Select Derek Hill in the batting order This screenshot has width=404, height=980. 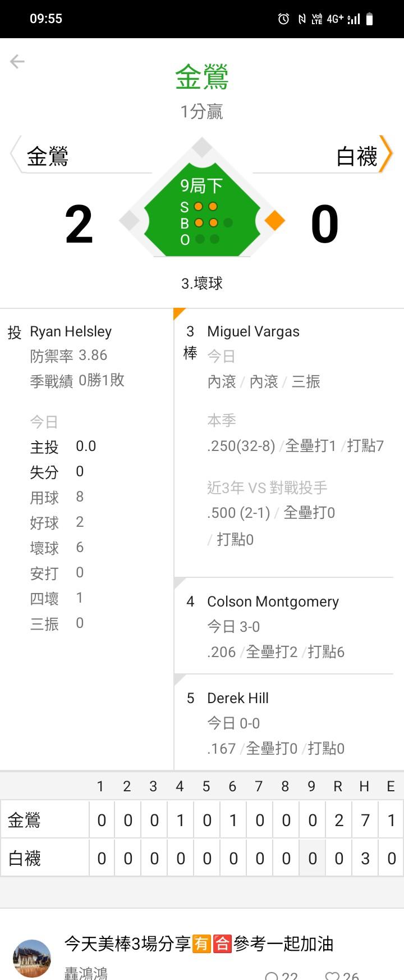[238, 698]
